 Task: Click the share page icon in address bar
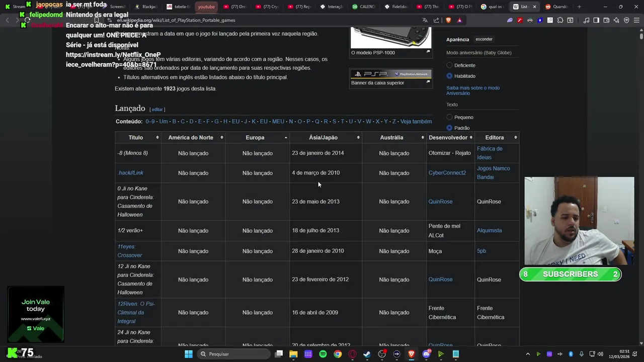tap(436, 20)
